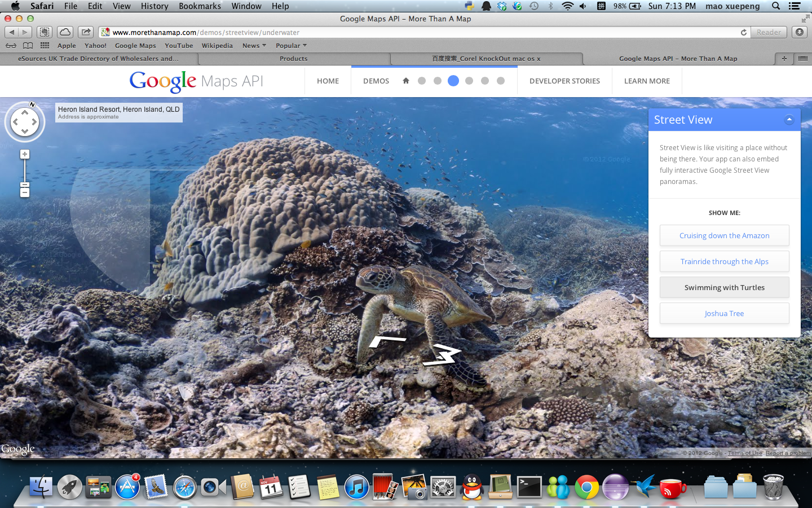Open the Time Machine menu bar icon

(533, 6)
